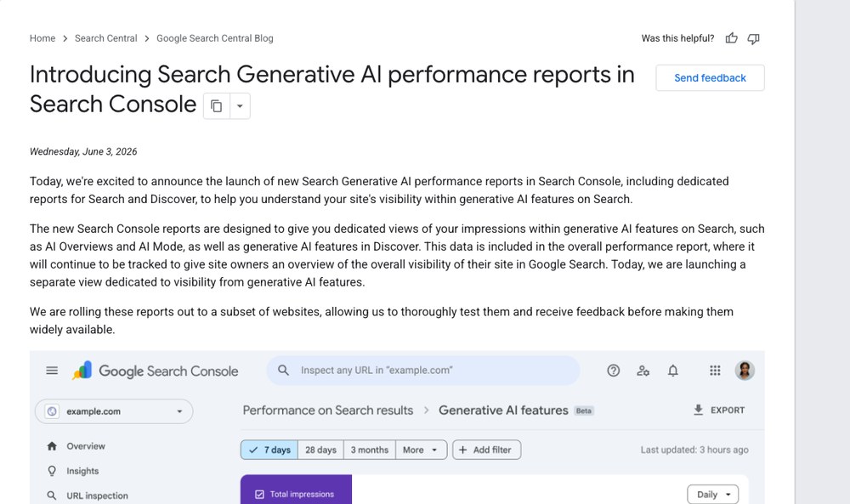Open the More date range dropdown
Image resolution: width=850 pixels, height=504 pixels.
pos(420,450)
